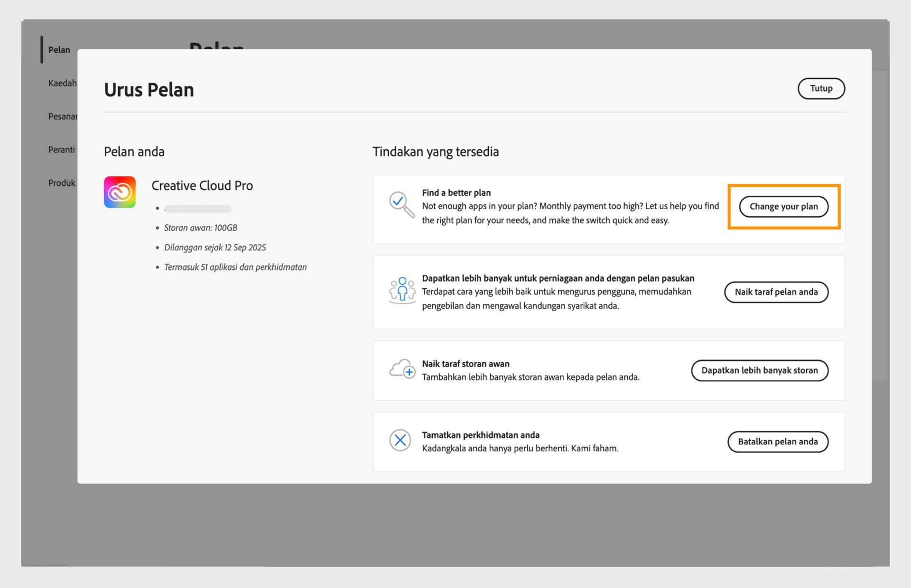Click the cloud plus storage icon

tap(402, 368)
